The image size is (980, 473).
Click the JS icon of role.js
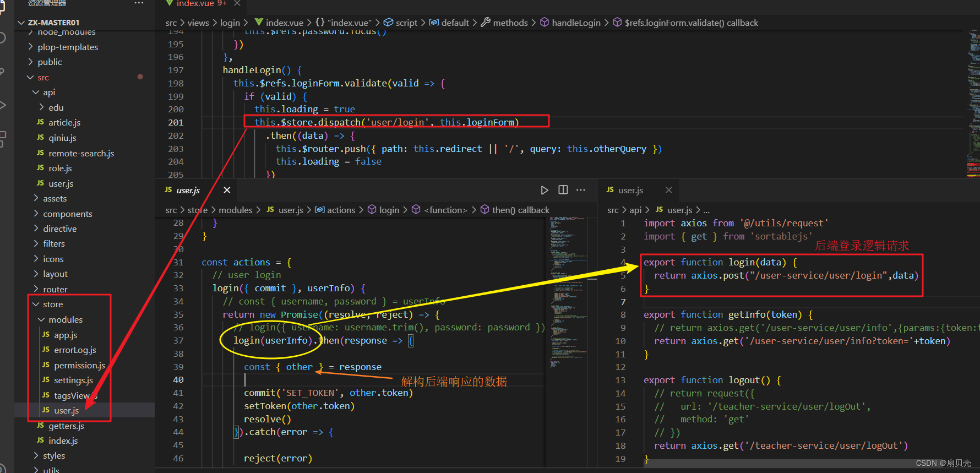point(40,168)
